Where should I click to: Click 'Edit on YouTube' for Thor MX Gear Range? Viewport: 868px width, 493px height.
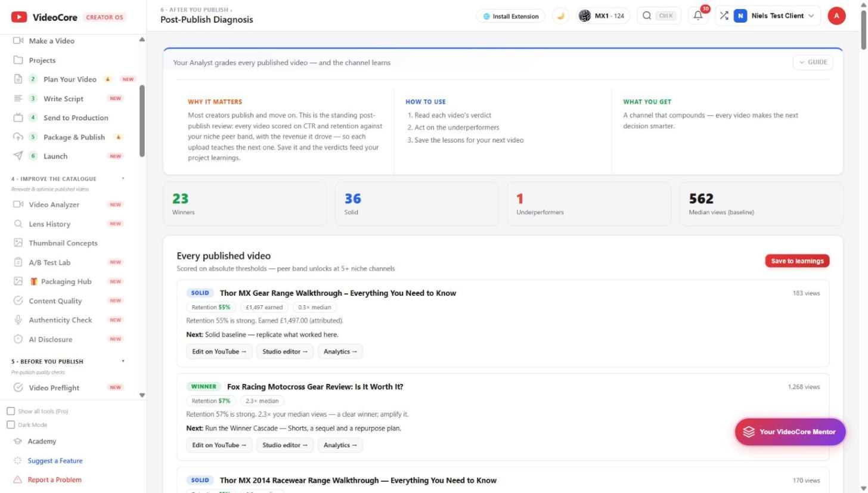point(219,352)
